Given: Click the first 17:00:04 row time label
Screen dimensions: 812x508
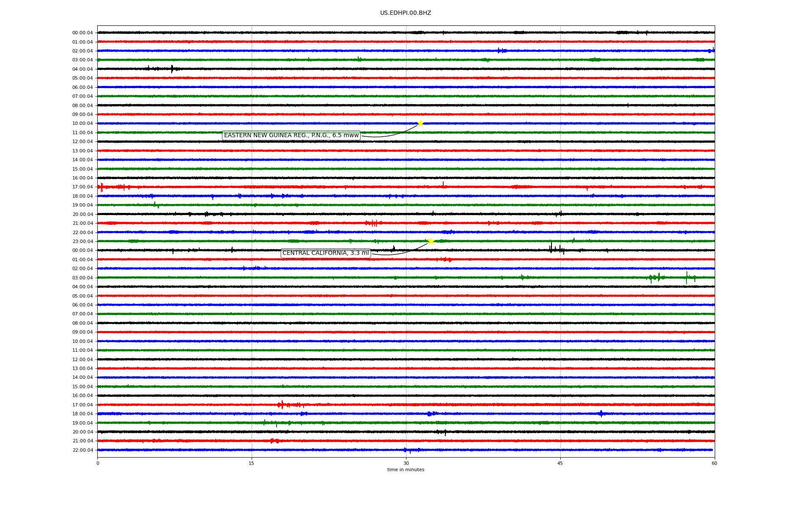Looking at the screenshot, I should pos(82,187).
